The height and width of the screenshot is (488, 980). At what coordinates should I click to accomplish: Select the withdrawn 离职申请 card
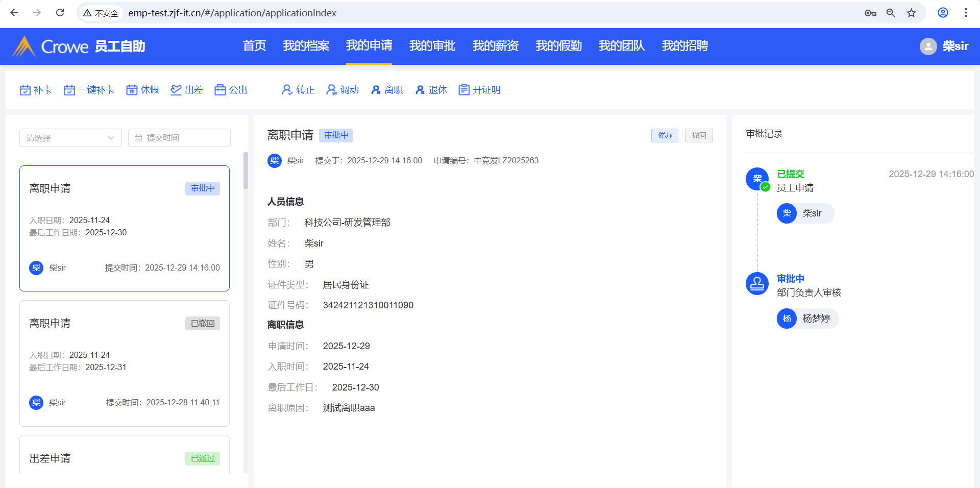(x=125, y=363)
